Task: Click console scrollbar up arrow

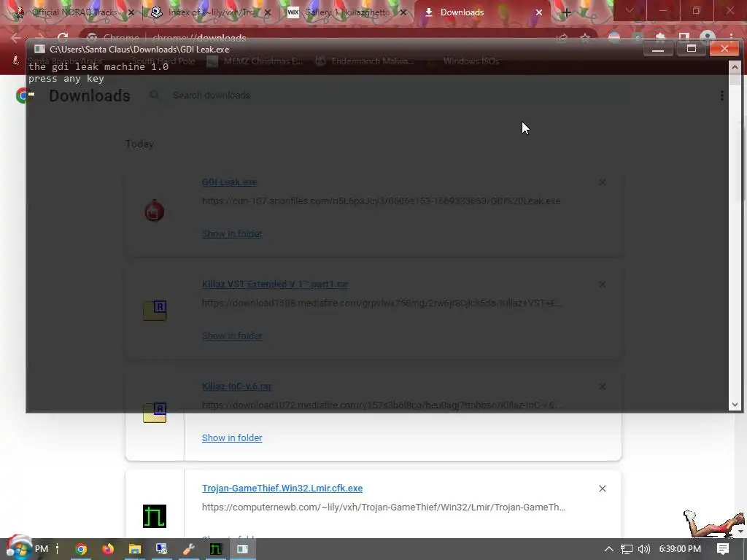Action: click(735, 68)
